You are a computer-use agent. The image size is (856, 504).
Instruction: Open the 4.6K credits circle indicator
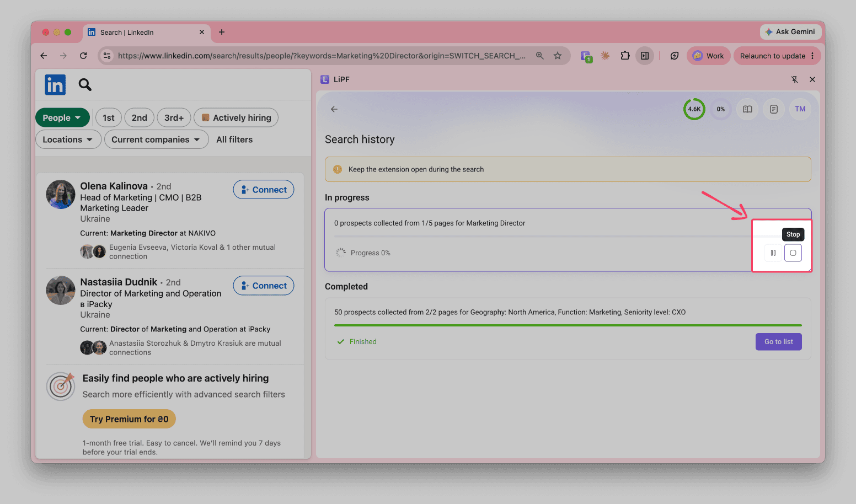[694, 109]
